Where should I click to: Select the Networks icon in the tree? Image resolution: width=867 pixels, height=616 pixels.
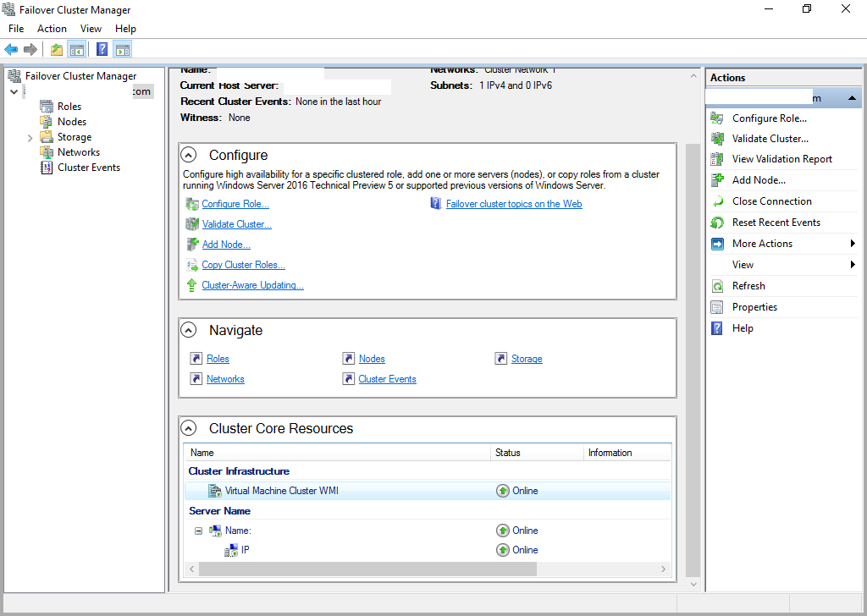(x=47, y=152)
